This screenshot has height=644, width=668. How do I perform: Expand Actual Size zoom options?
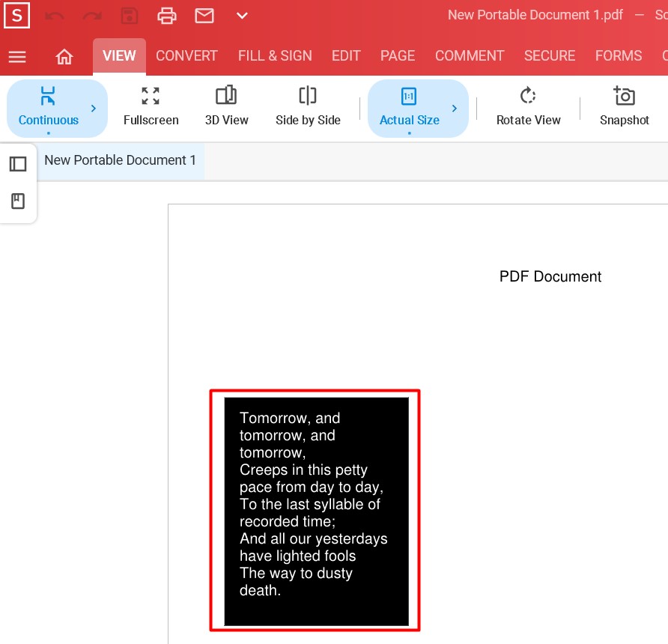tap(455, 108)
